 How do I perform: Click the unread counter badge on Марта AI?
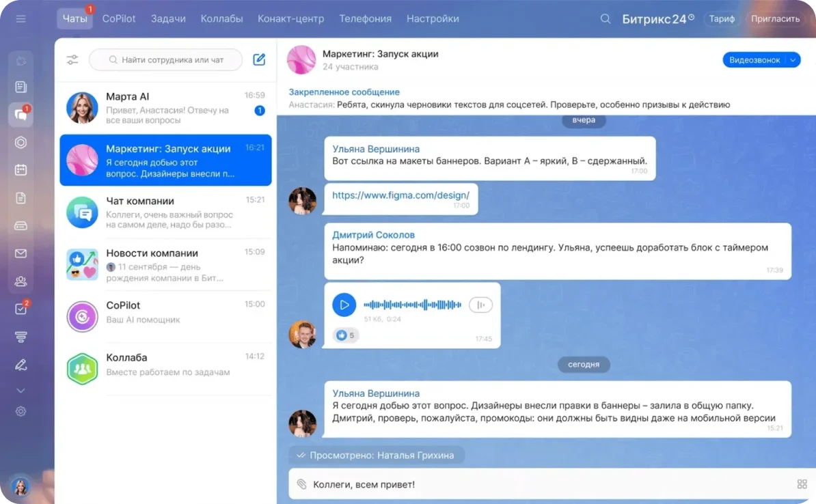260,110
